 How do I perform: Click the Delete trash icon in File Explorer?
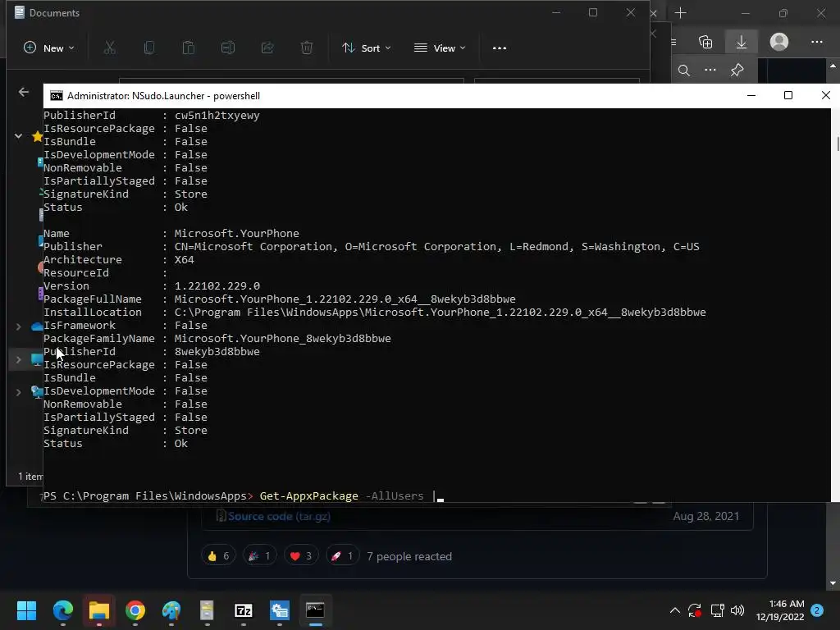pos(307,48)
